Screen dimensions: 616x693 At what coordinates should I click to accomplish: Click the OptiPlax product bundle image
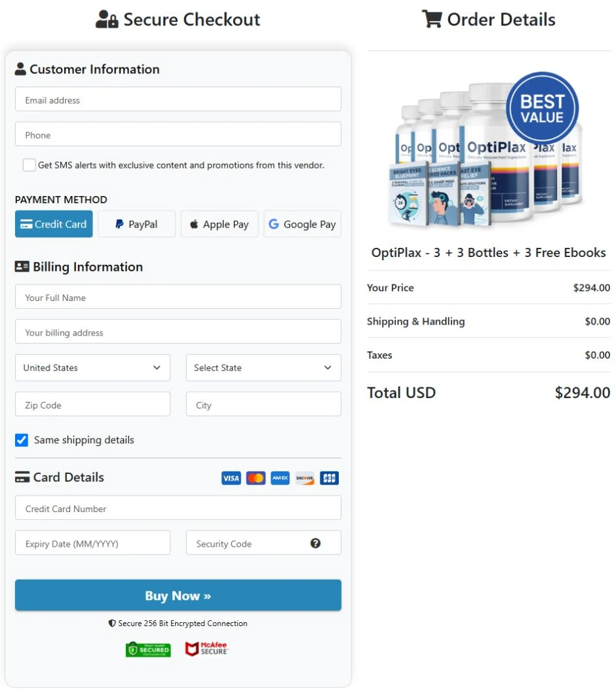(x=485, y=150)
